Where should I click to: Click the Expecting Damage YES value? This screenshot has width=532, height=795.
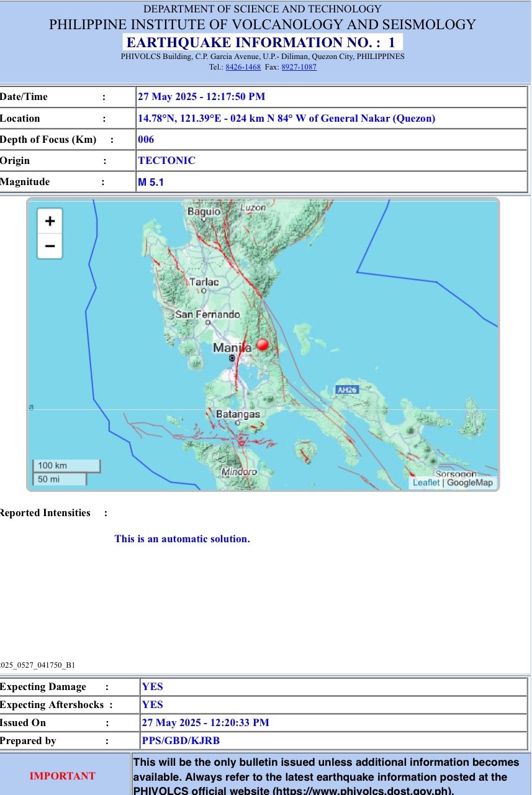153,687
